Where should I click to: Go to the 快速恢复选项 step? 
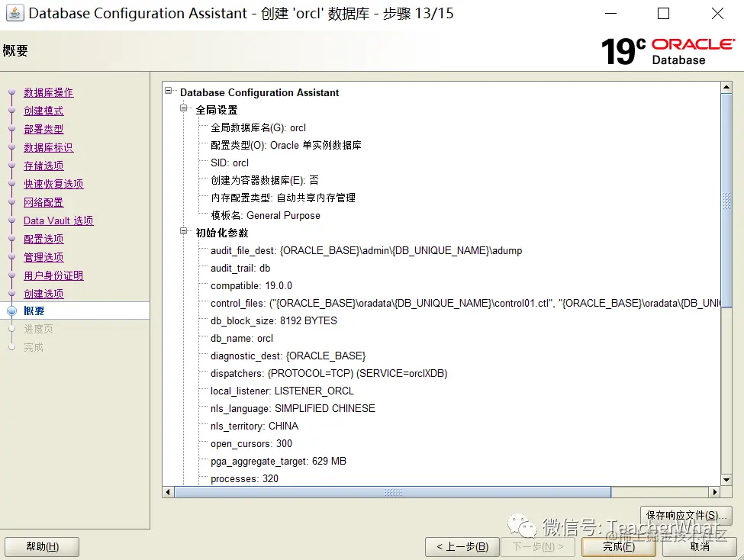[53, 184]
